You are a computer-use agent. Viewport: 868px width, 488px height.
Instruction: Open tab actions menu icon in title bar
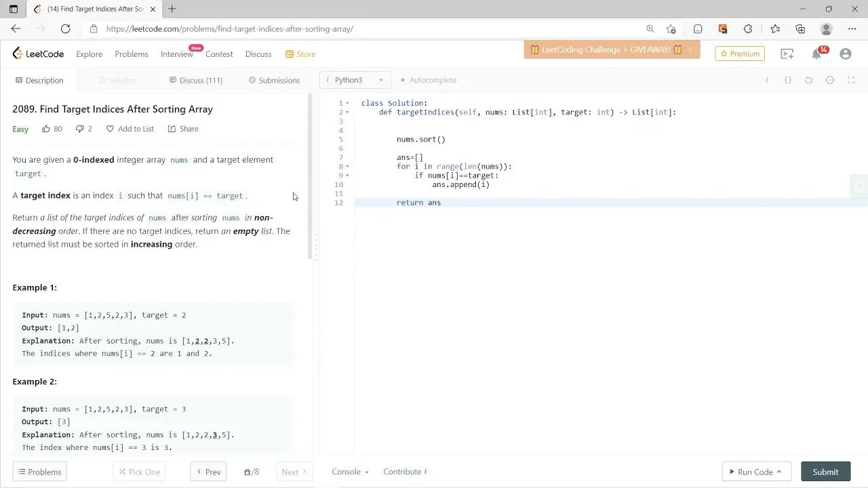[13, 9]
